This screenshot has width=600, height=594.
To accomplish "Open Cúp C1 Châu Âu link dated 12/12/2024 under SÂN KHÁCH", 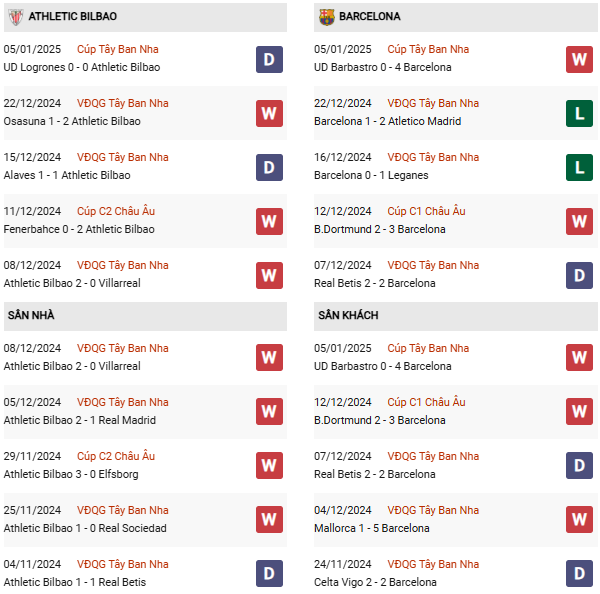I will point(426,402).
